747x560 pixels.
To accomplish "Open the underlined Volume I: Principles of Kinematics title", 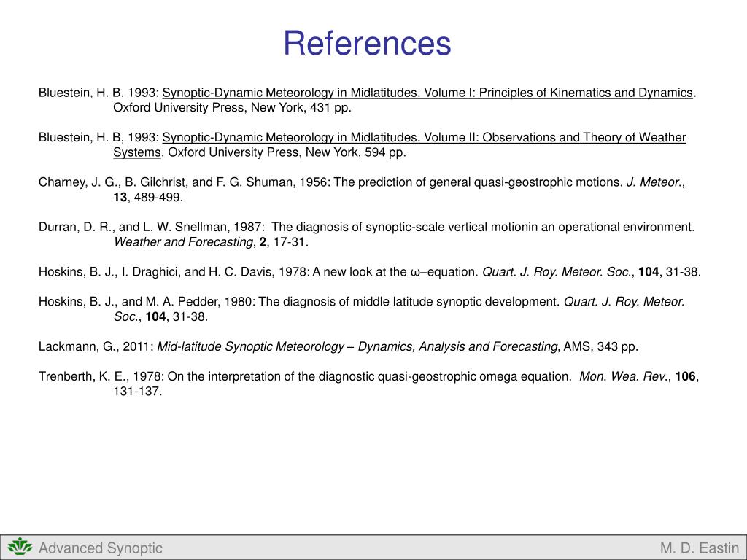I will point(427,93).
